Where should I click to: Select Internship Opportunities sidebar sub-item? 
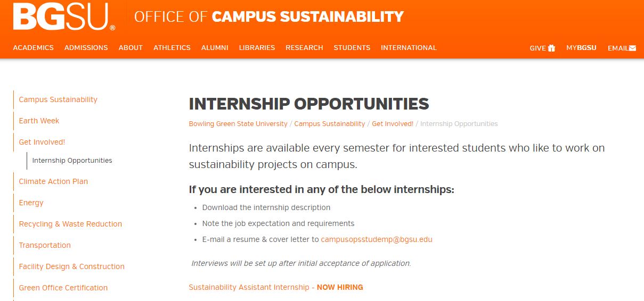72,161
